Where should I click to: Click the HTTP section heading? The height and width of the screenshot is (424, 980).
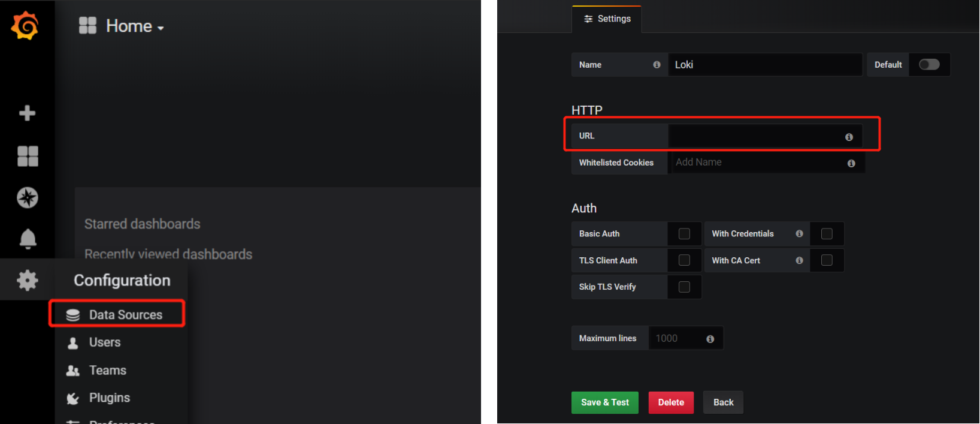587,110
